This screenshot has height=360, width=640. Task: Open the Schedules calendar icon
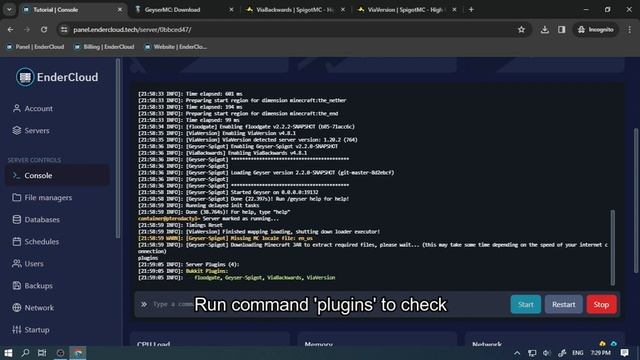(17, 241)
